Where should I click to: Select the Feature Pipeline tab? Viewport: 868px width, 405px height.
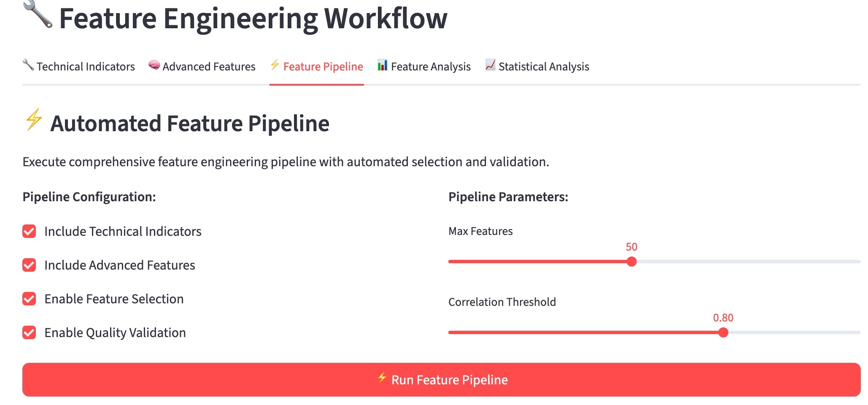coord(323,66)
